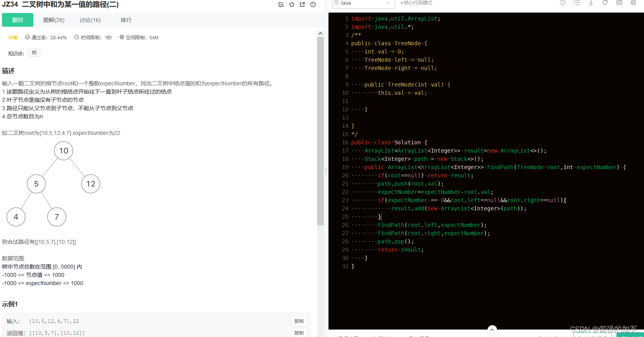644x337 pixels.
Task: Click the 时间限制 clock icon
Action: click(x=77, y=37)
